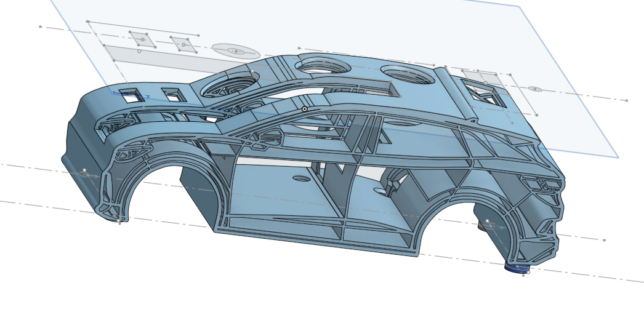Select the dark blue cylinder under the car
Viewport: 644px width, 323px height.
tap(517, 268)
